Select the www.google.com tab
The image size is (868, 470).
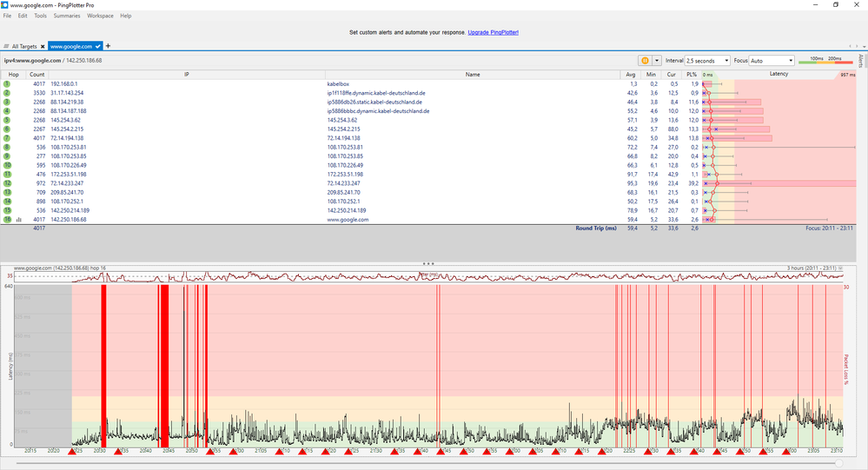[76, 47]
